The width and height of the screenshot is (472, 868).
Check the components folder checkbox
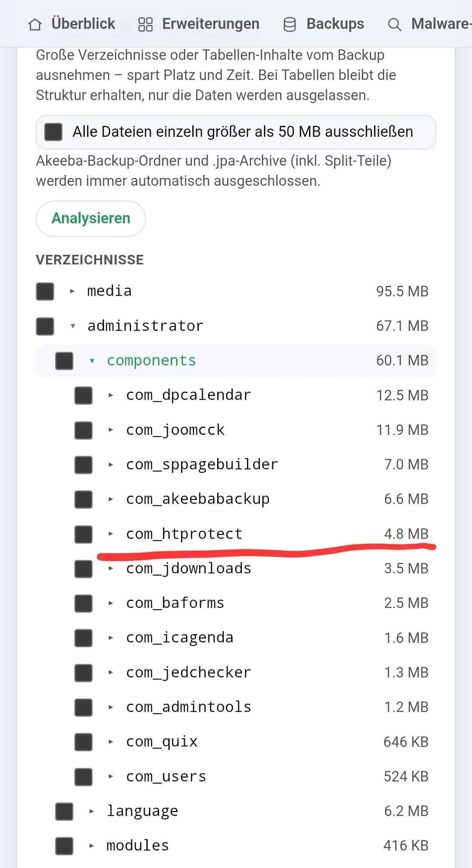coord(64,361)
